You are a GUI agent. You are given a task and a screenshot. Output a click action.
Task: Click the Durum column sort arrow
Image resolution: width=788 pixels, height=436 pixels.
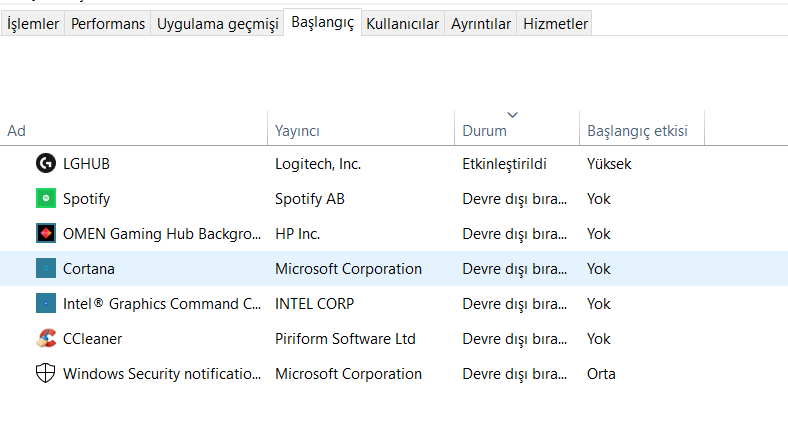pyautogui.click(x=513, y=114)
